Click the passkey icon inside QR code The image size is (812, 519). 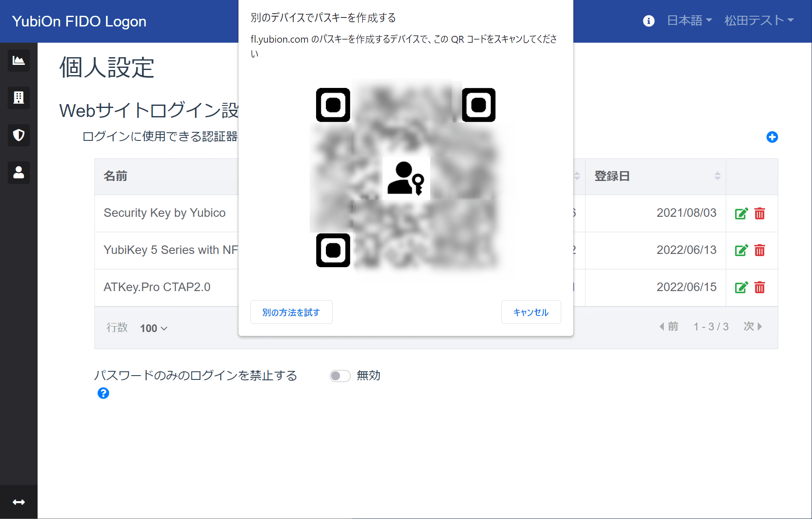pos(406,178)
